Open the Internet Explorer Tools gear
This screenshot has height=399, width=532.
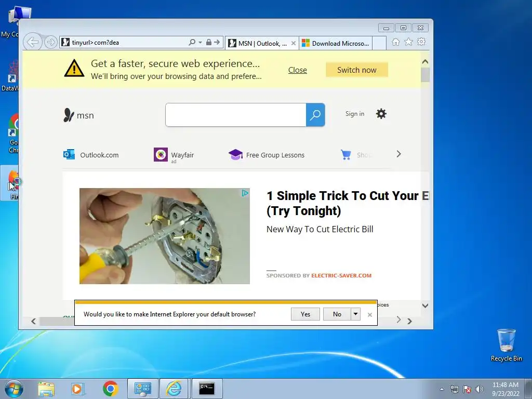click(421, 42)
